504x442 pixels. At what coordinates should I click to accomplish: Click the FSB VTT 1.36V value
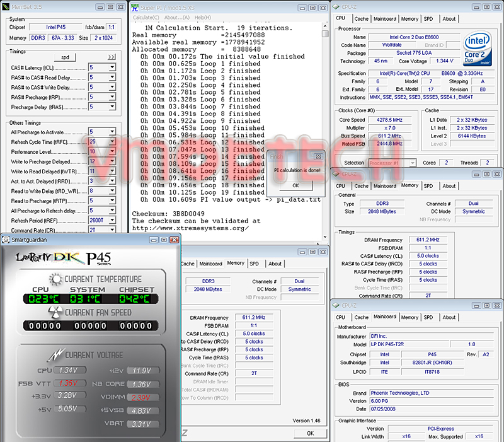click(69, 383)
